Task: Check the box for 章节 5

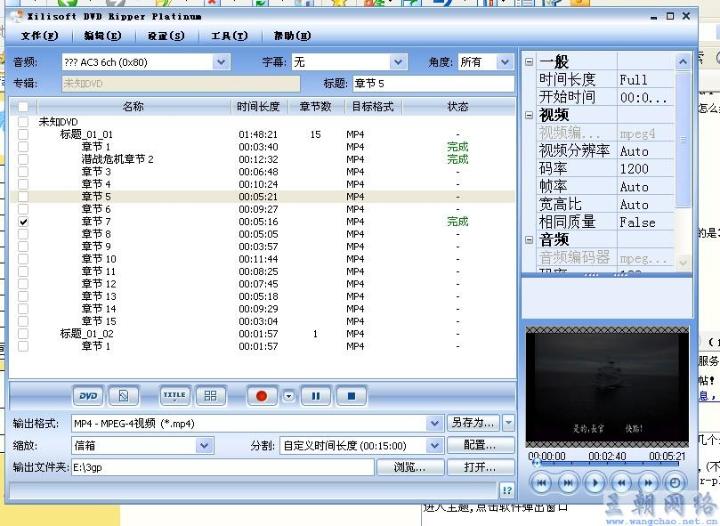Action: pos(23,196)
